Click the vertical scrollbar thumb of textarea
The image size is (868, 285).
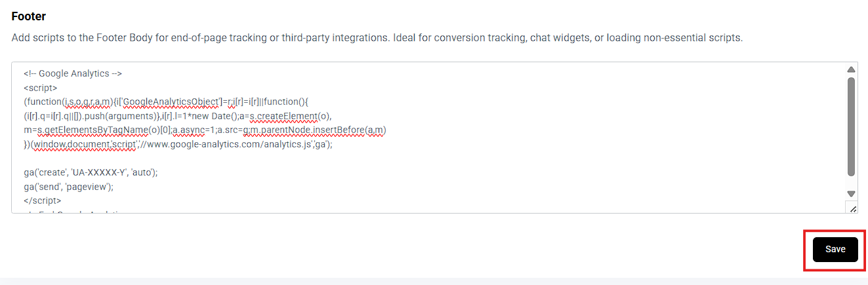click(x=851, y=126)
